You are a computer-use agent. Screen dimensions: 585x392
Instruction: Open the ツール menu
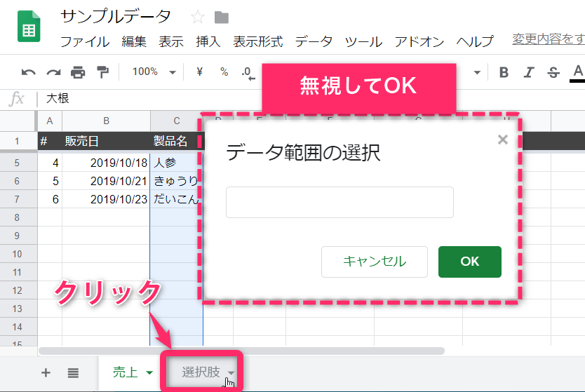363,41
